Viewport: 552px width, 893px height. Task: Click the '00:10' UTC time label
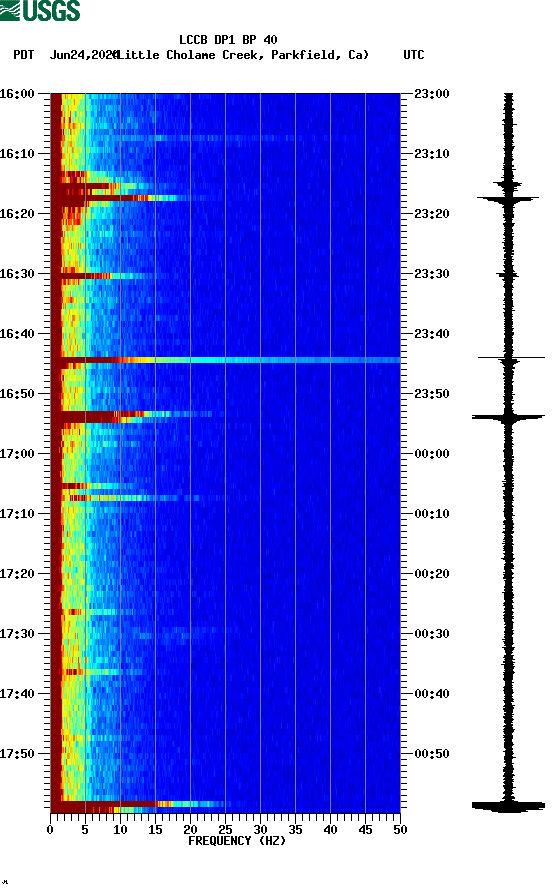click(432, 514)
